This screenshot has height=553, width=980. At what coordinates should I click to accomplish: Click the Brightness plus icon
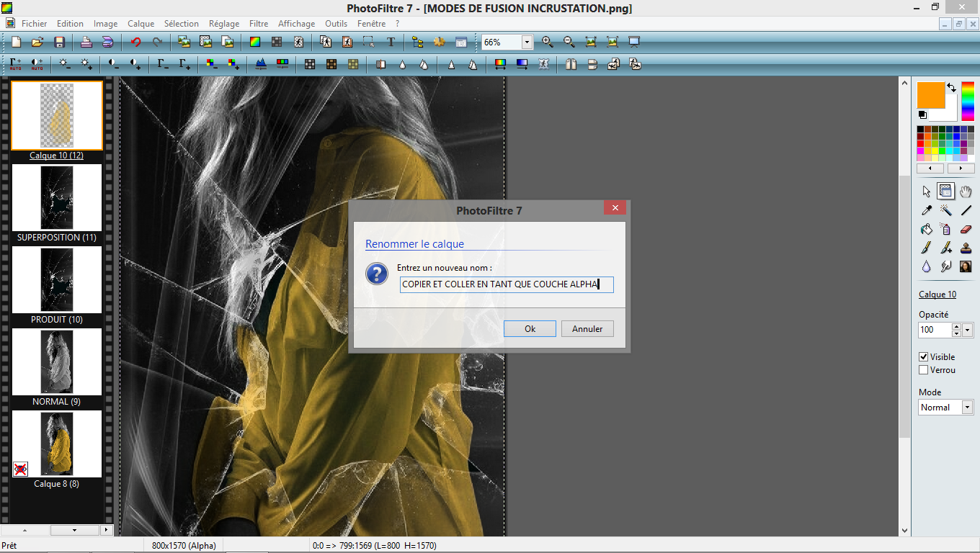86,64
